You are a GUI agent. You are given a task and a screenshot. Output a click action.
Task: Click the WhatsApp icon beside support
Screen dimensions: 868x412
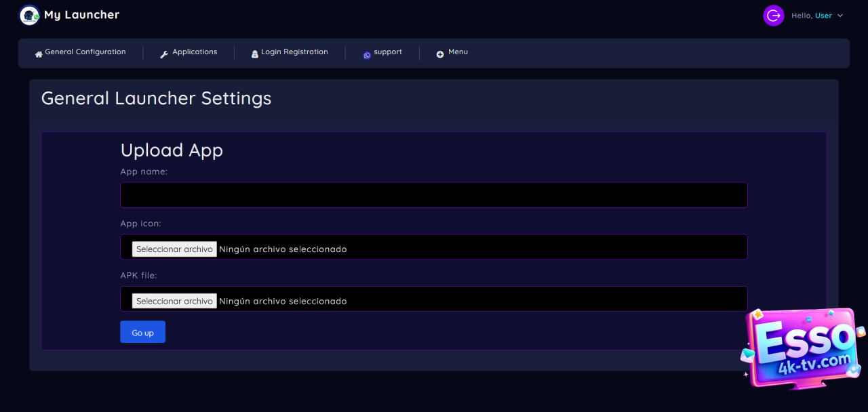pos(367,55)
